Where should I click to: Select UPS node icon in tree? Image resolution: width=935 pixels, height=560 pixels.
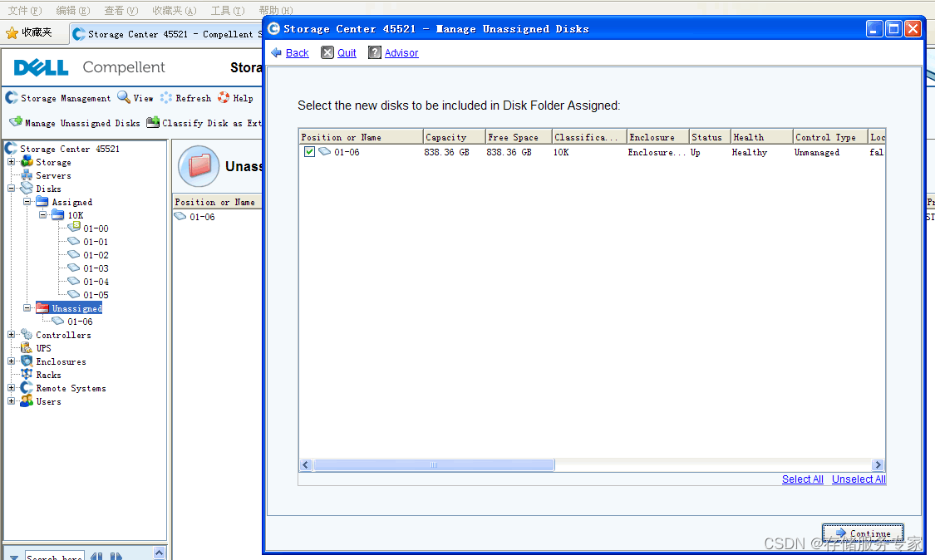pos(27,347)
